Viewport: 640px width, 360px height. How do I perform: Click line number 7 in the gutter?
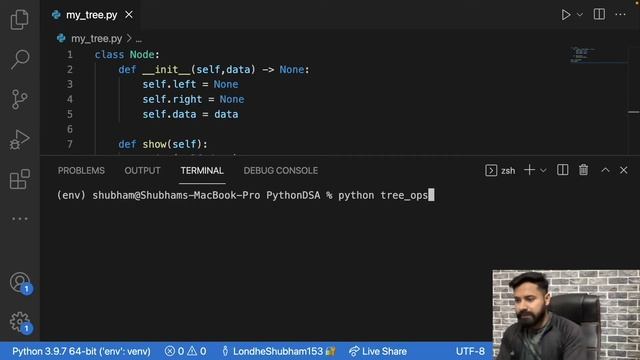[x=70, y=144]
